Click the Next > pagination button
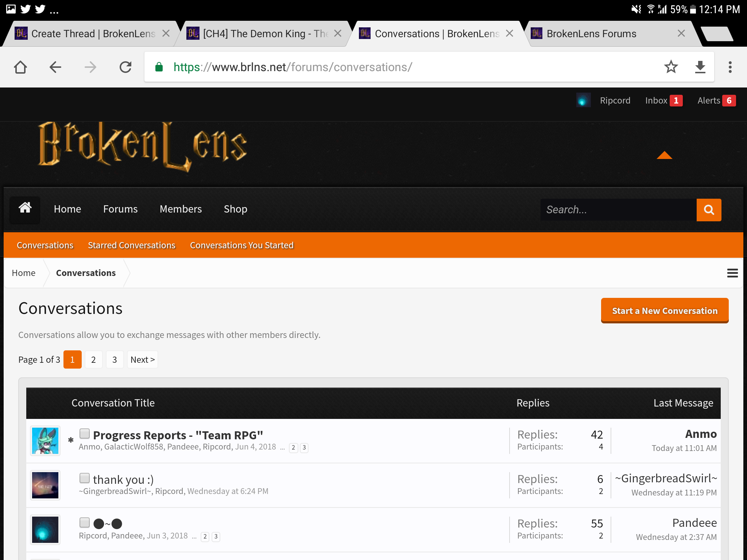 143,359
